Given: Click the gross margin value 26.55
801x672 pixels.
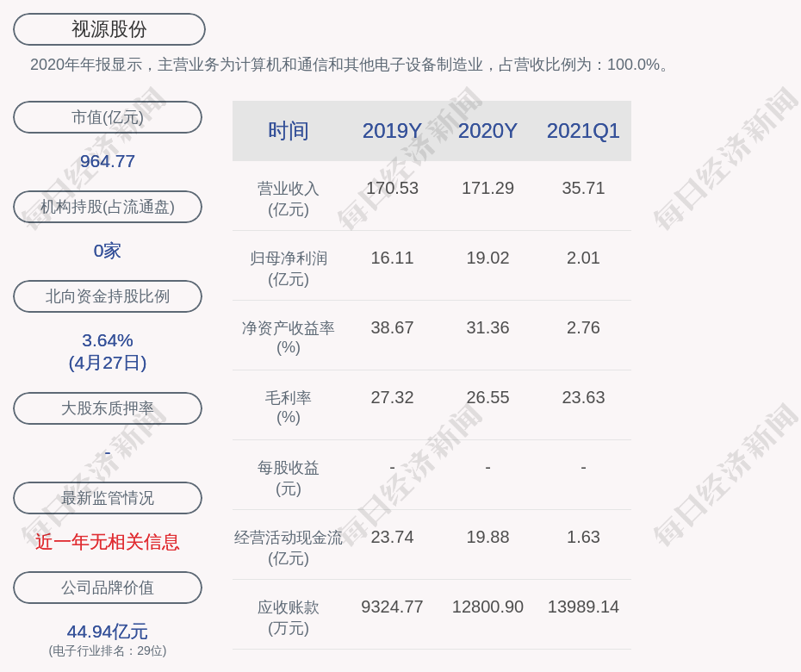Looking at the screenshot, I should [487, 397].
